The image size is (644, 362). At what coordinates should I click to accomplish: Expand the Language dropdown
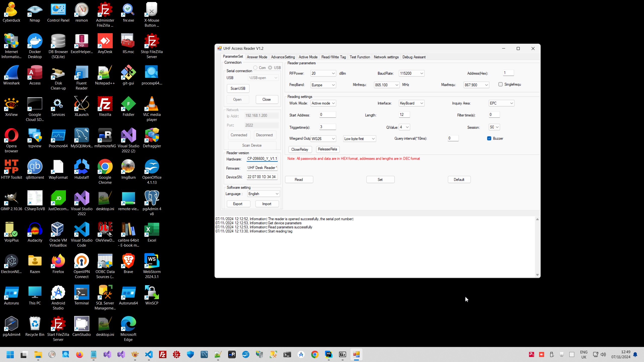(x=277, y=194)
